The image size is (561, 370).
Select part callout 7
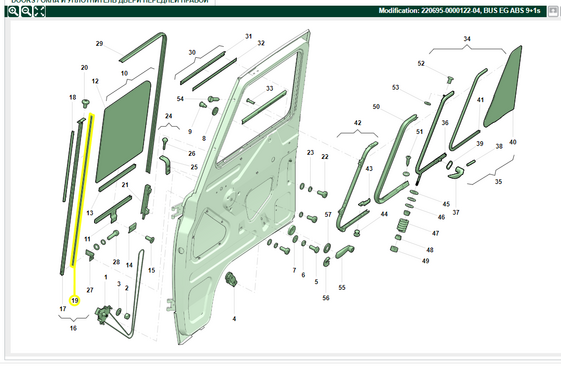294,270
